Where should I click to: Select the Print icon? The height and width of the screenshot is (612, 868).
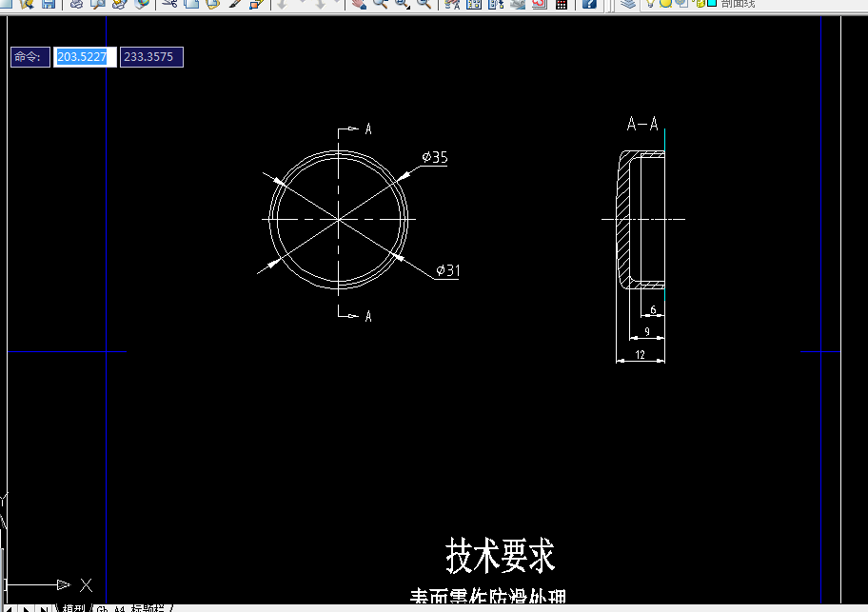(77, 5)
